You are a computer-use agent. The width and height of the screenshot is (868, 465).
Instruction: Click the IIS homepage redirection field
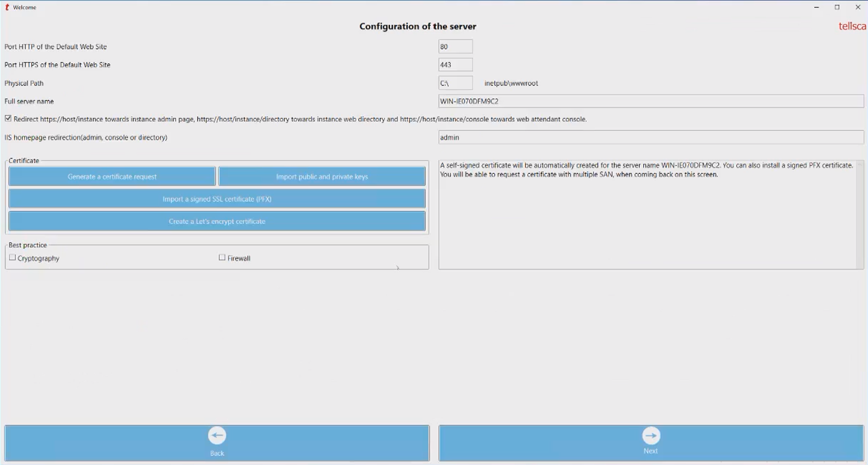pyautogui.click(x=650, y=137)
